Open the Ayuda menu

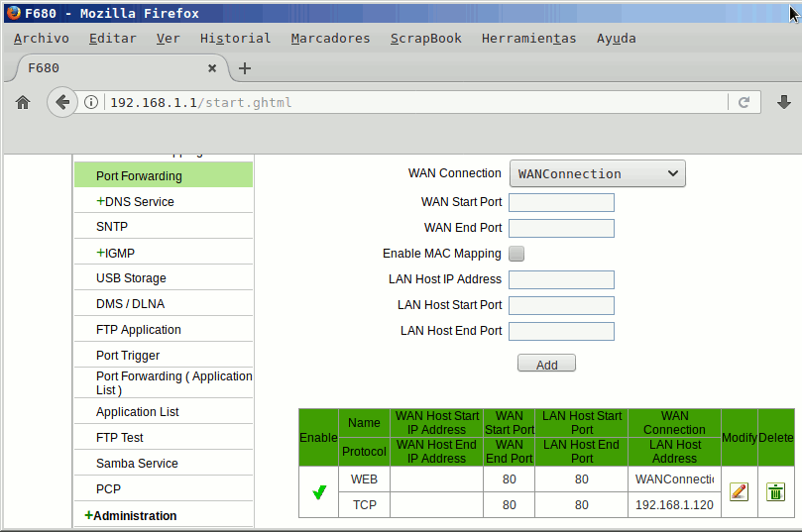point(617,39)
